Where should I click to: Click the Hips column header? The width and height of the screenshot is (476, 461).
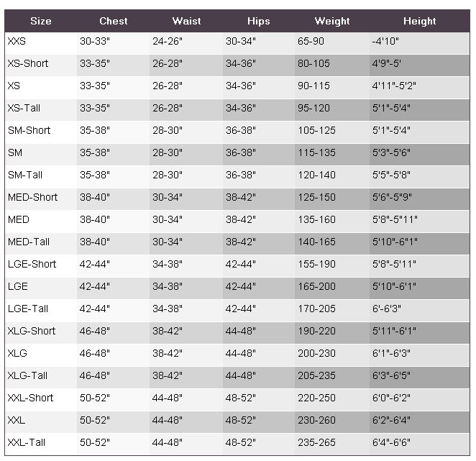pyautogui.click(x=259, y=21)
